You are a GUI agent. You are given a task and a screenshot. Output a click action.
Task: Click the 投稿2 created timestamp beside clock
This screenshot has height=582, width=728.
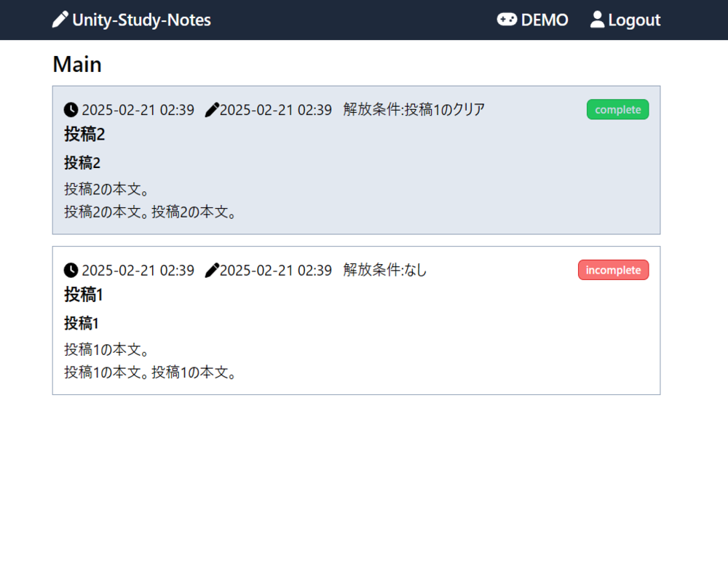click(x=138, y=110)
